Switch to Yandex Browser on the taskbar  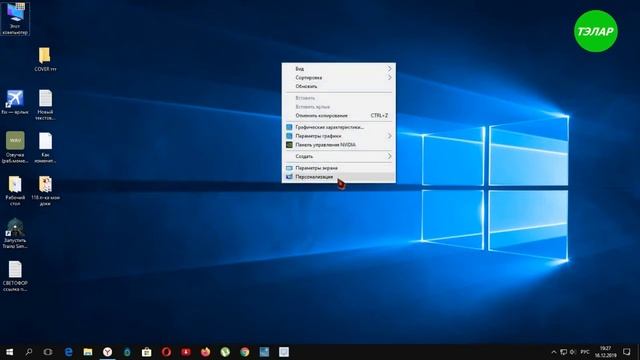coord(107,352)
